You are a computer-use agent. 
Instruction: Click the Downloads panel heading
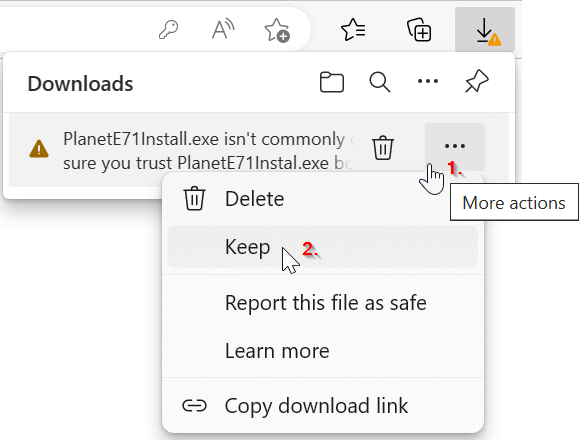coord(80,83)
